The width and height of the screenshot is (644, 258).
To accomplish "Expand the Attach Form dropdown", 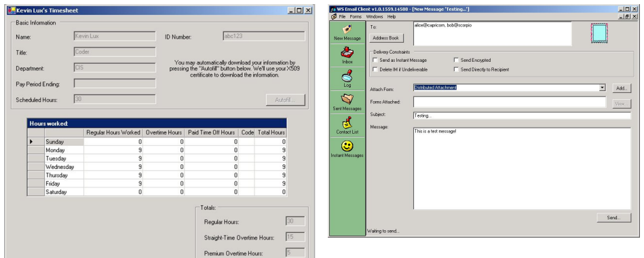I will pos(602,88).
